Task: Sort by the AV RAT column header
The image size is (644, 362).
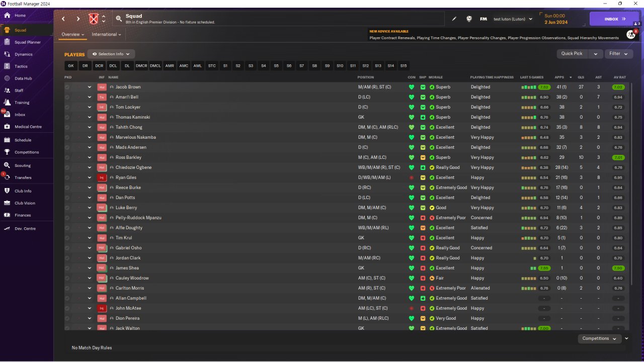Action: point(619,77)
